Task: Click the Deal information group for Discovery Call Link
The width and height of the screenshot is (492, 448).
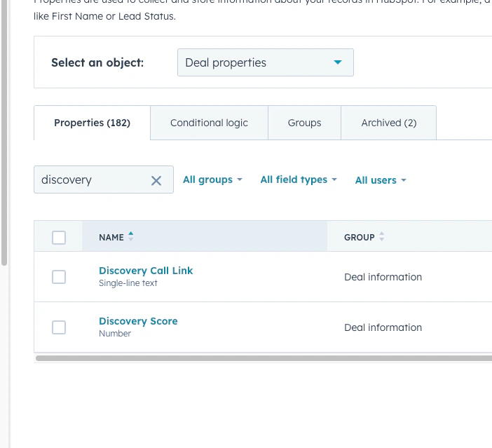Action: point(383,277)
